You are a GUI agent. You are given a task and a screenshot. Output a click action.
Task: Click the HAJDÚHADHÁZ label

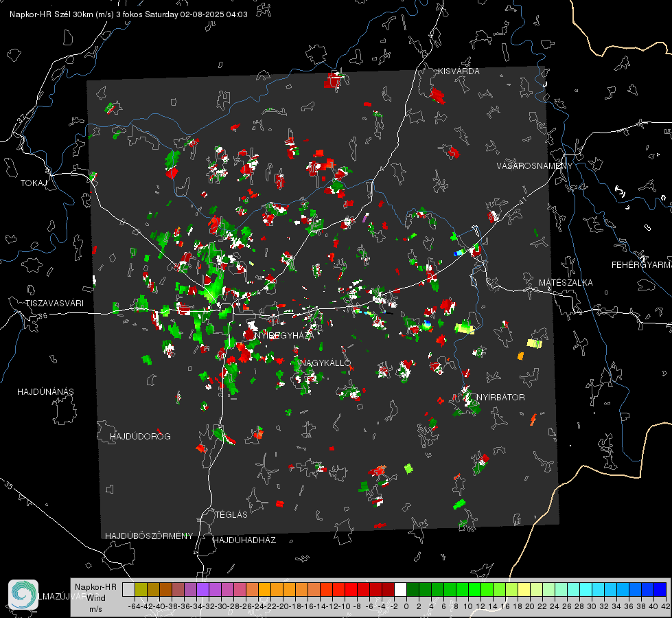[x=244, y=540]
